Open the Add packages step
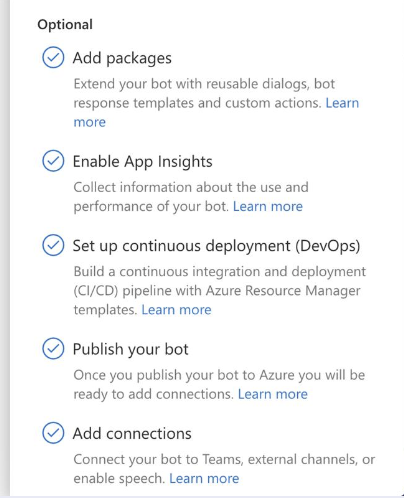Viewport: 404px width, 498px height. pos(122,58)
